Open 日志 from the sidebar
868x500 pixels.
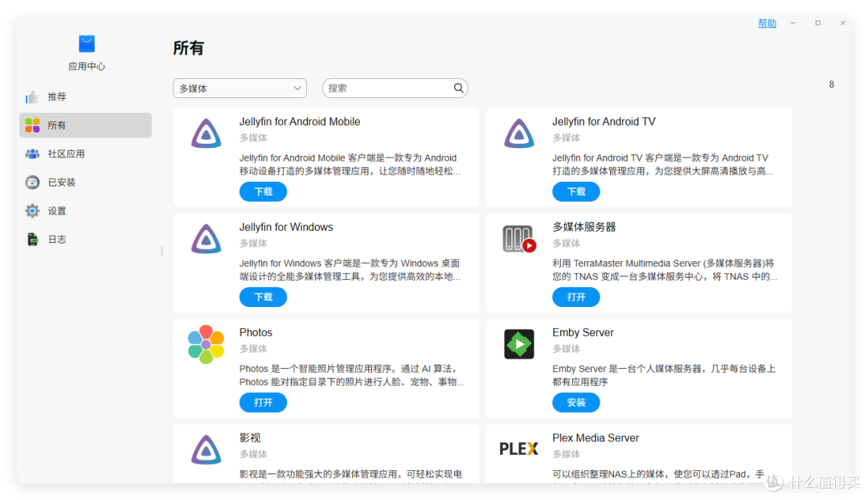tap(85, 240)
